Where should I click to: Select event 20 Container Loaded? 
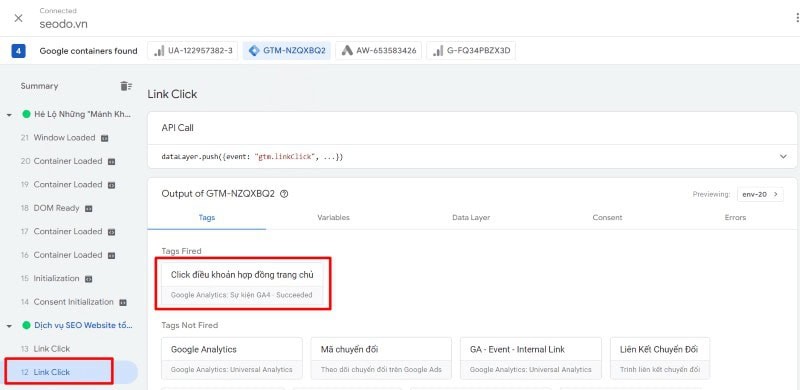point(62,161)
